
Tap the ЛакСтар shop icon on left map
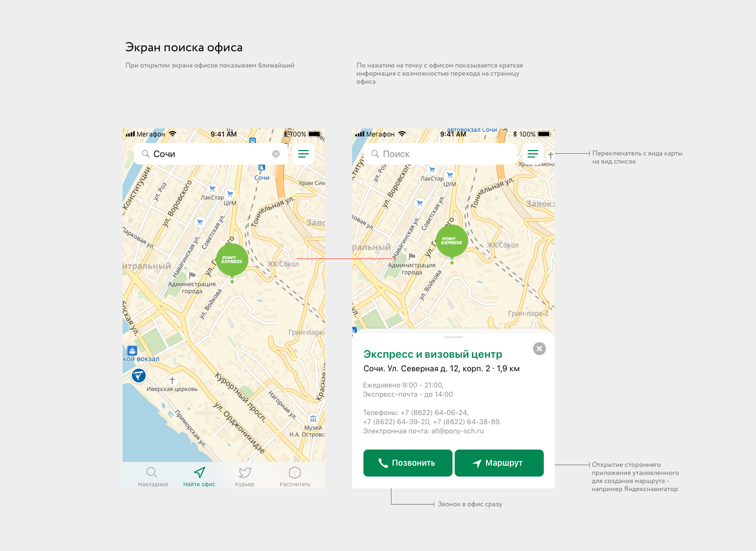(x=212, y=189)
